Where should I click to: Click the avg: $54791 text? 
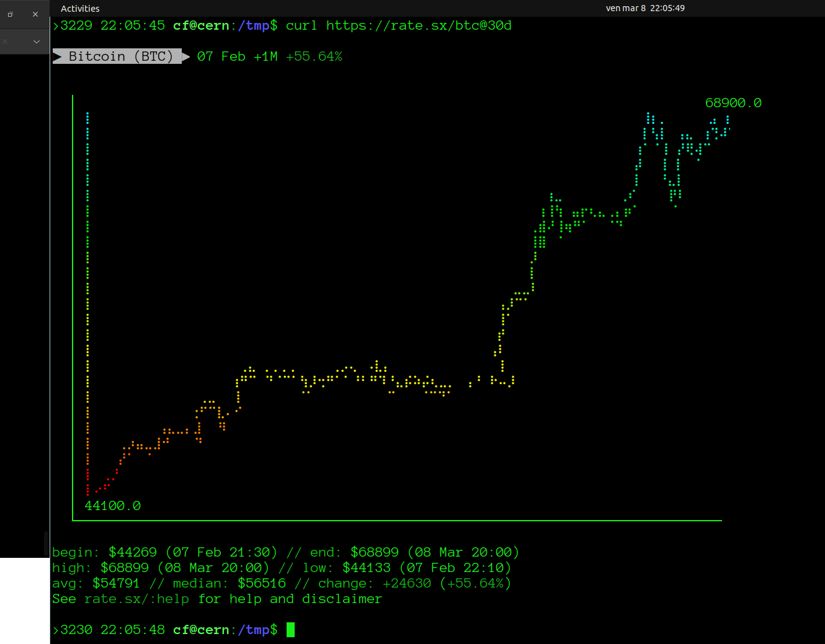(96, 583)
